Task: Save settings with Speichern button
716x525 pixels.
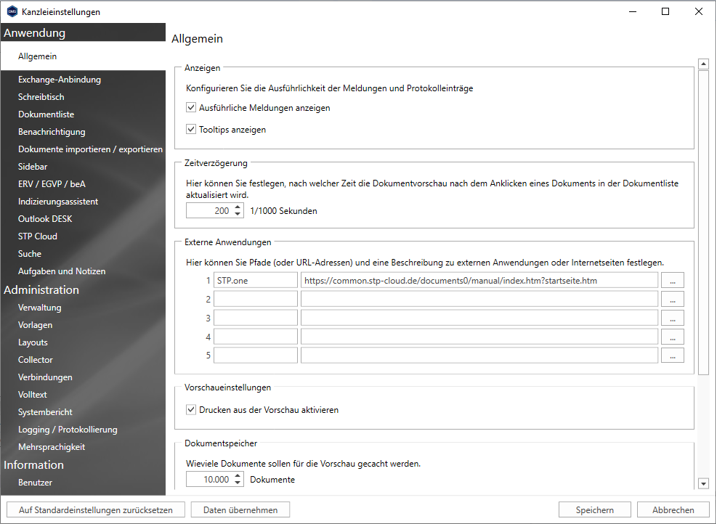Action: (595, 510)
